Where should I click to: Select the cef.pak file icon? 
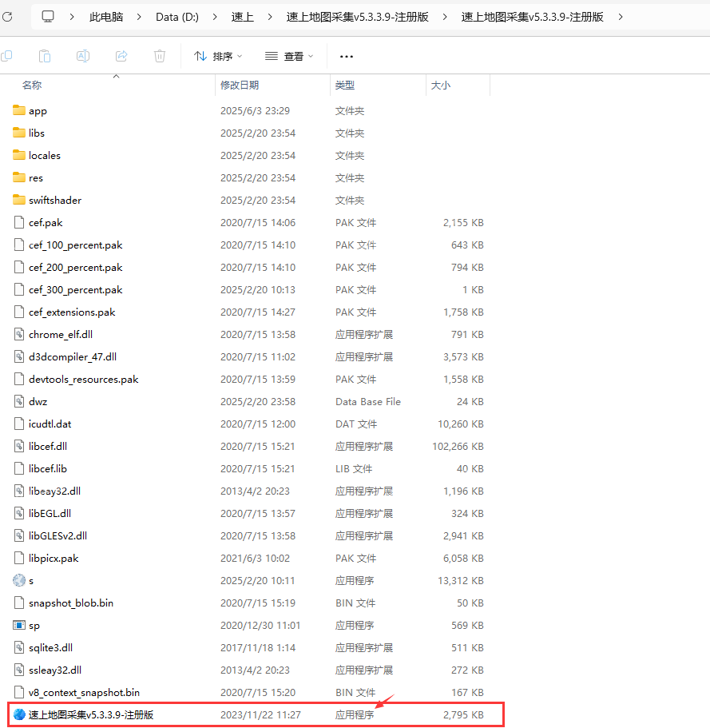pyautogui.click(x=19, y=222)
